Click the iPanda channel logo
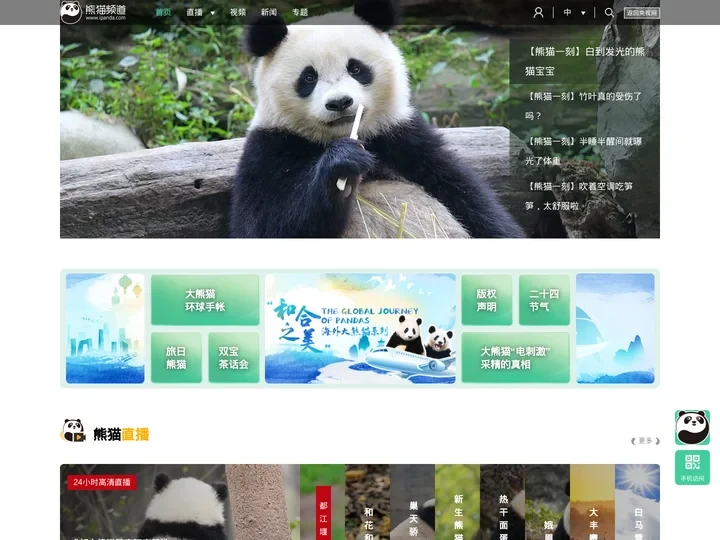 coord(94,12)
